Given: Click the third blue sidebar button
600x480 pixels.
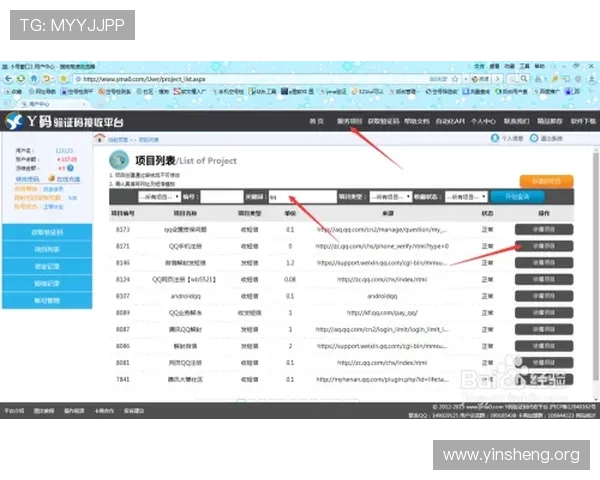Looking at the screenshot, I should [x=47, y=266].
